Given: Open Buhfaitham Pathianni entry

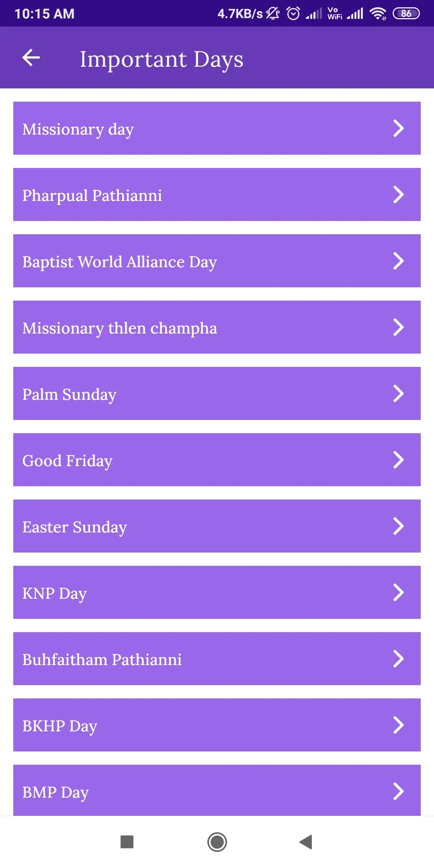Looking at the screenshot, I should (217, 659).
